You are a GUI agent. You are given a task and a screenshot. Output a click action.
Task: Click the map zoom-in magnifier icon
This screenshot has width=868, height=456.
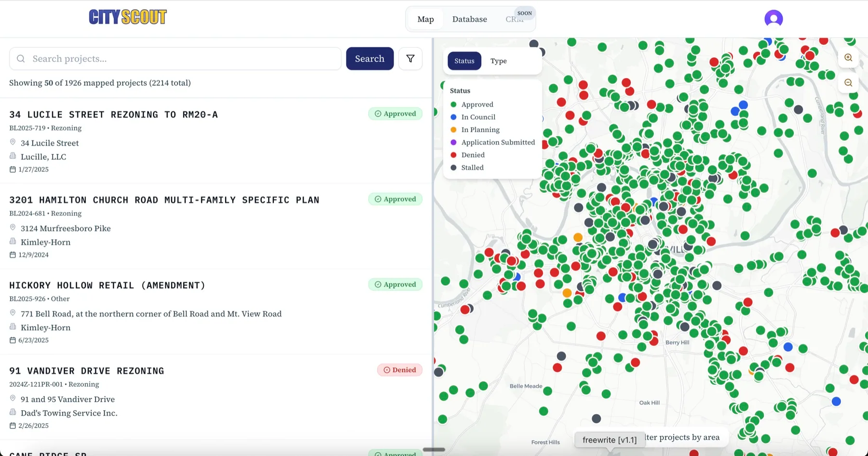click(x=848, y=58)
